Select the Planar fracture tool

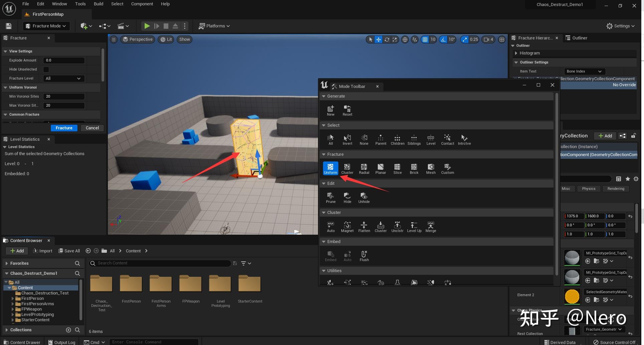coord(380,168)
